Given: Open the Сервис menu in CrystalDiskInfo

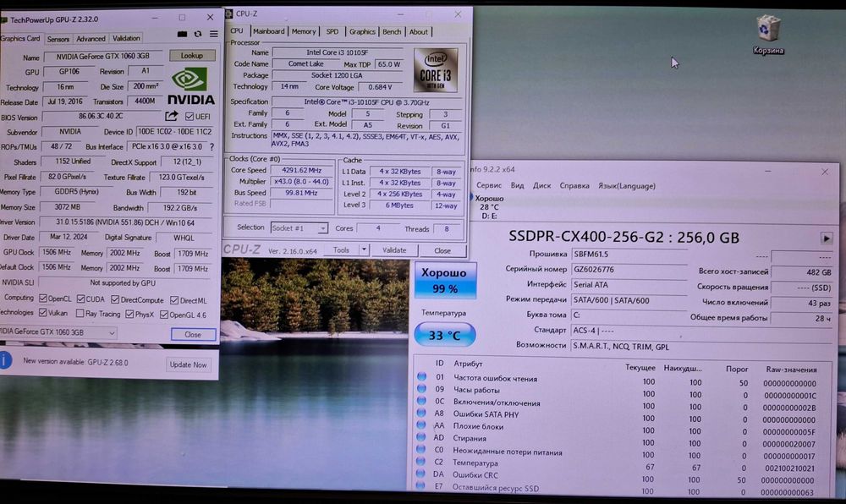Looking at the screenshot, I should [489, 185].
